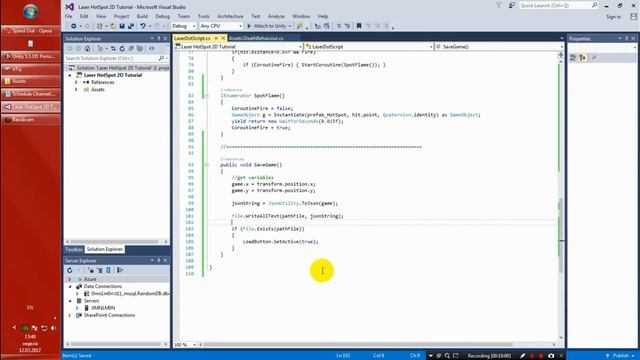Collapse the Data Connections node
This screenshot has width=640, height=360.
click(x=70, y=287)
